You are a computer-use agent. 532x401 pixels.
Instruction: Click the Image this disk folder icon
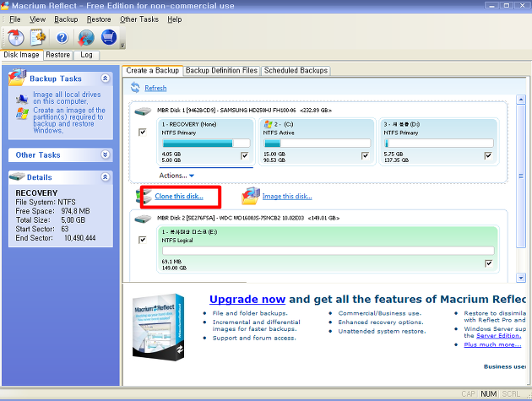click(x=251, y=196)
